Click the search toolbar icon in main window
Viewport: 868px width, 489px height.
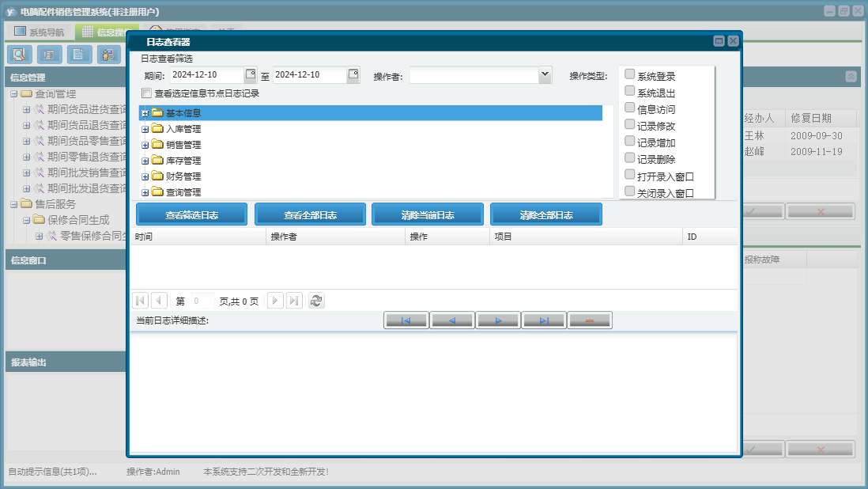[20, 55]
